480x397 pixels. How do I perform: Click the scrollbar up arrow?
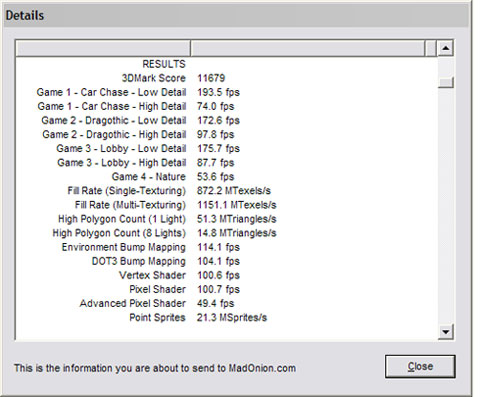(x=446, y=49)
